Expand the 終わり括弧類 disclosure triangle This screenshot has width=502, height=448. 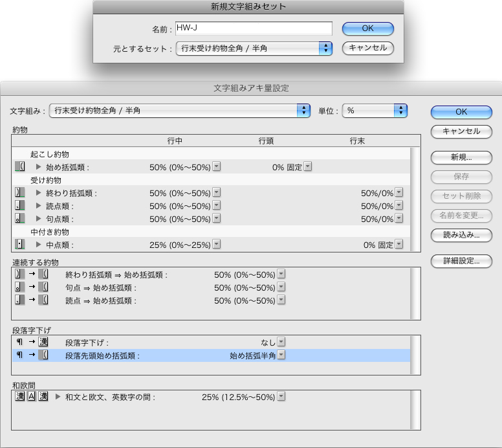(38, 192)
